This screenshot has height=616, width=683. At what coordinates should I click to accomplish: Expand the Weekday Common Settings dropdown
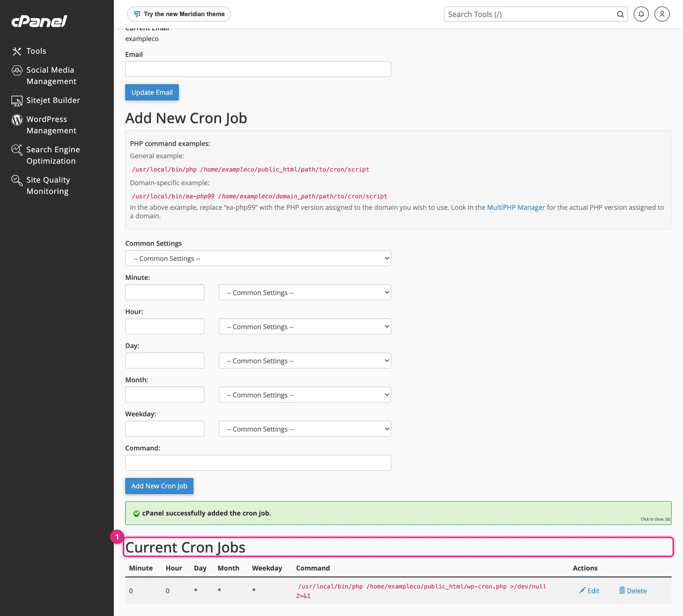[305, 429]
